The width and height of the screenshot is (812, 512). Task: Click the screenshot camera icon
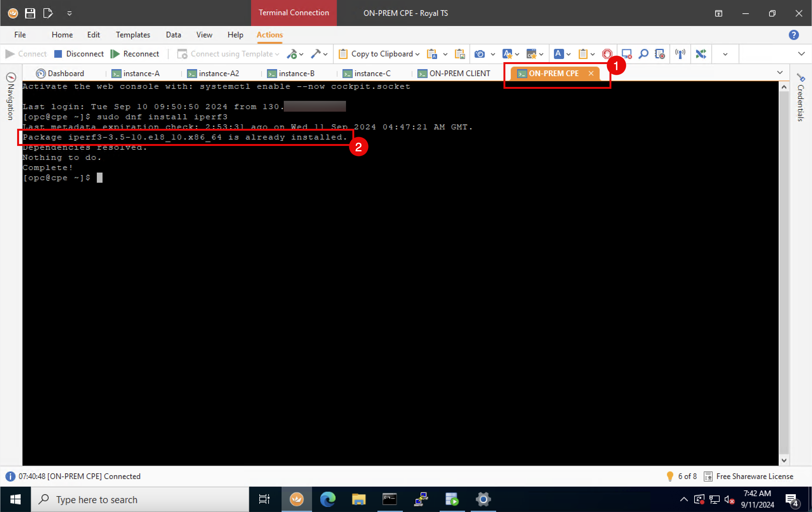[x=480, y=54]
